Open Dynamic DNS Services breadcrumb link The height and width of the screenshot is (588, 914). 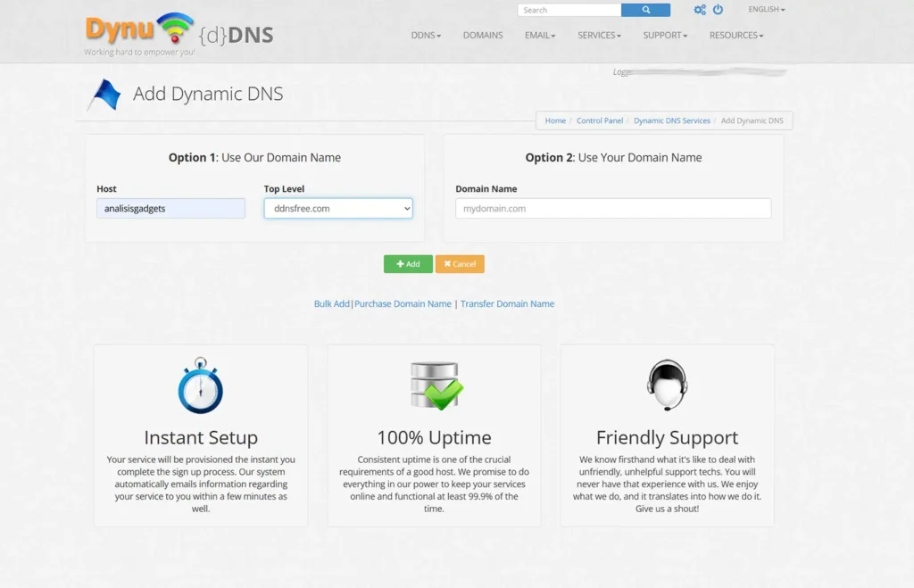[x=672, y=120]
